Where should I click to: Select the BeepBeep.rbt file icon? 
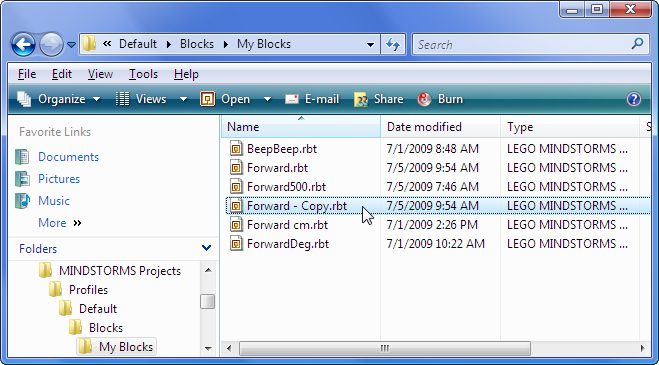237,149
